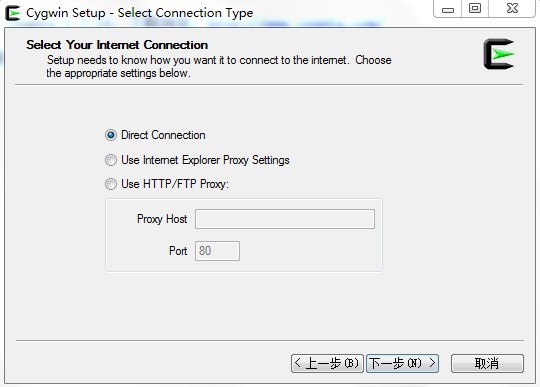Close the Cygwin Setup dialog
Viewport: 540px width, 387px height.
click(x=512, y=8)
